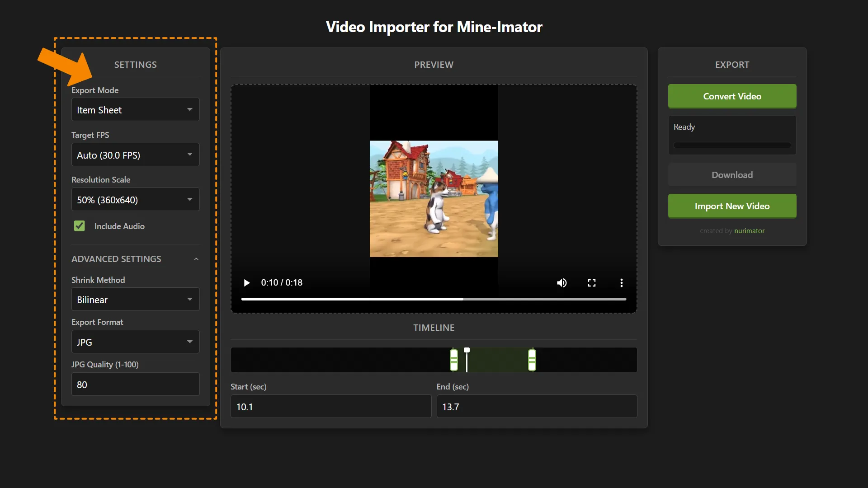Open the Export Mode dropdown showing Item Sheet
The width and height of the screenshot is (868, 488).
click(x=135, y=110)
